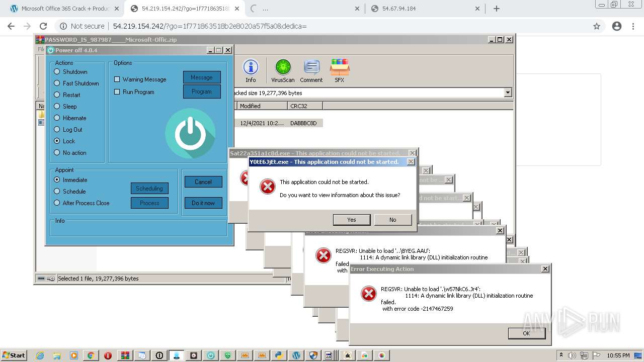
Task: Click the Not secure site info icon
Action: (63, 26)
